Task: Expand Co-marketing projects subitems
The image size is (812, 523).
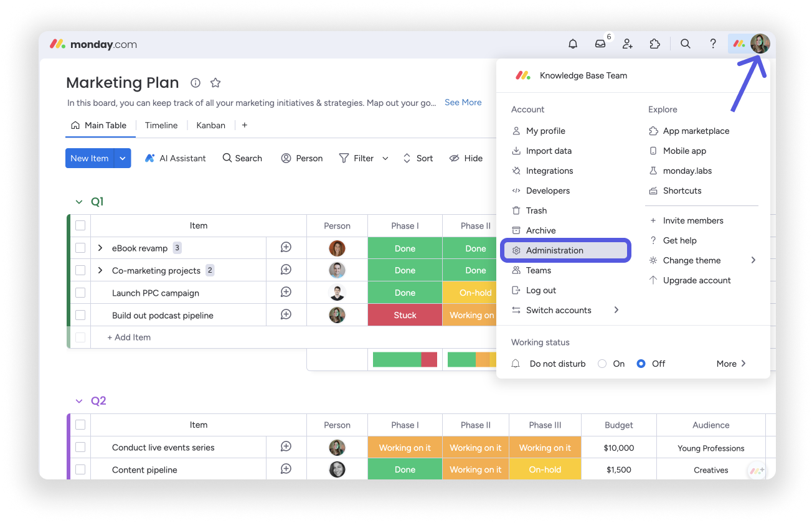Action: pos(100,270)
